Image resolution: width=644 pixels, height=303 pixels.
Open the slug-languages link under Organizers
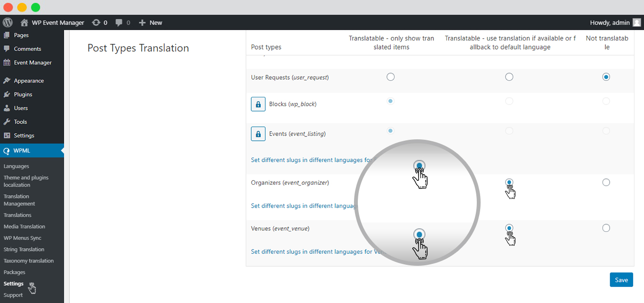coord(305,206)
